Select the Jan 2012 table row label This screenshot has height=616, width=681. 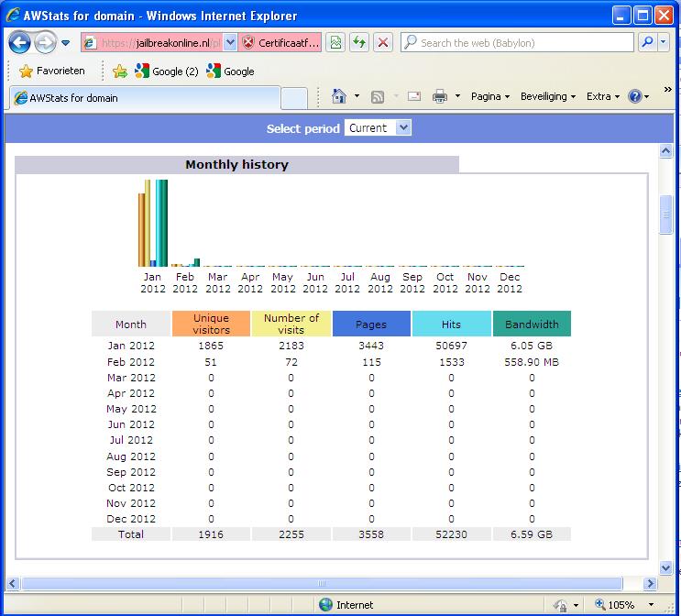point(131,346)
